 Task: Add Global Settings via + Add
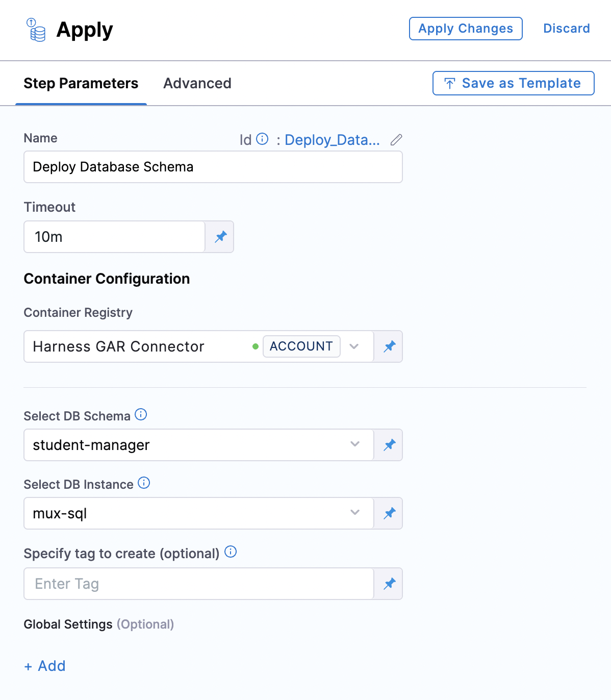[44, 666]
